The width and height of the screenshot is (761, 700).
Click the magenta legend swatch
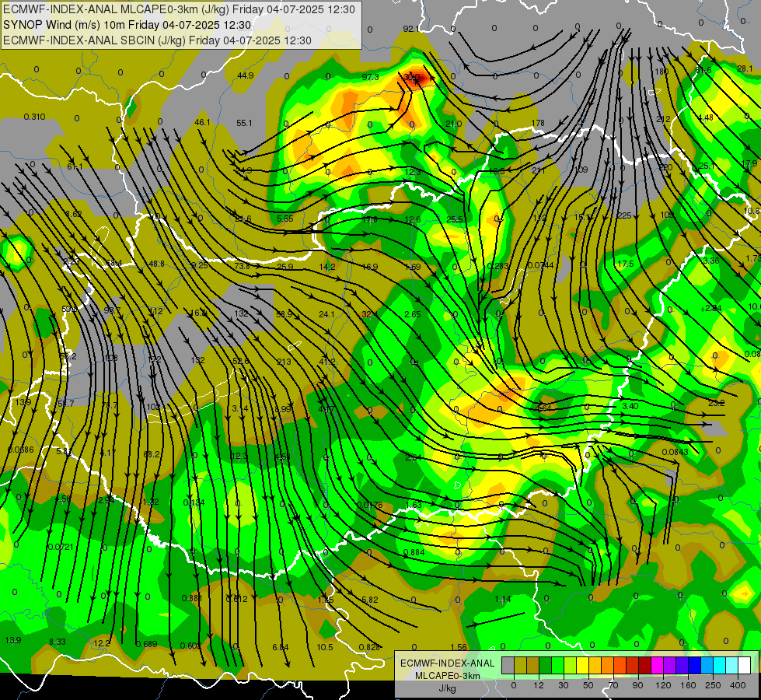[x=658, y=666]
